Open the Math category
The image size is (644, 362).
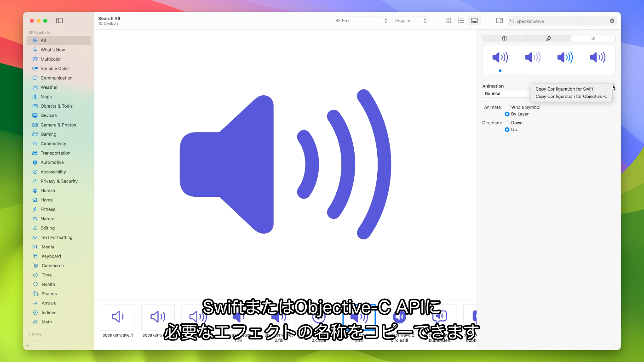58,322
